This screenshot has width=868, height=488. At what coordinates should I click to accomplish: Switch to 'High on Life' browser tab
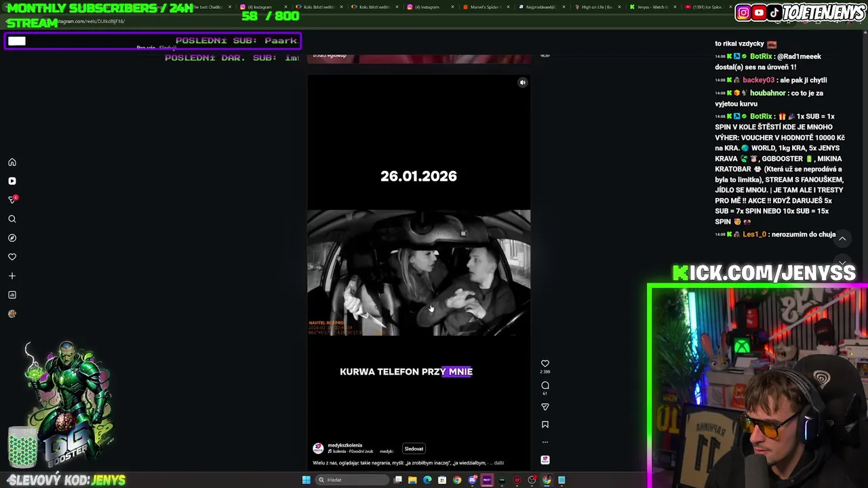click(597, 7)
